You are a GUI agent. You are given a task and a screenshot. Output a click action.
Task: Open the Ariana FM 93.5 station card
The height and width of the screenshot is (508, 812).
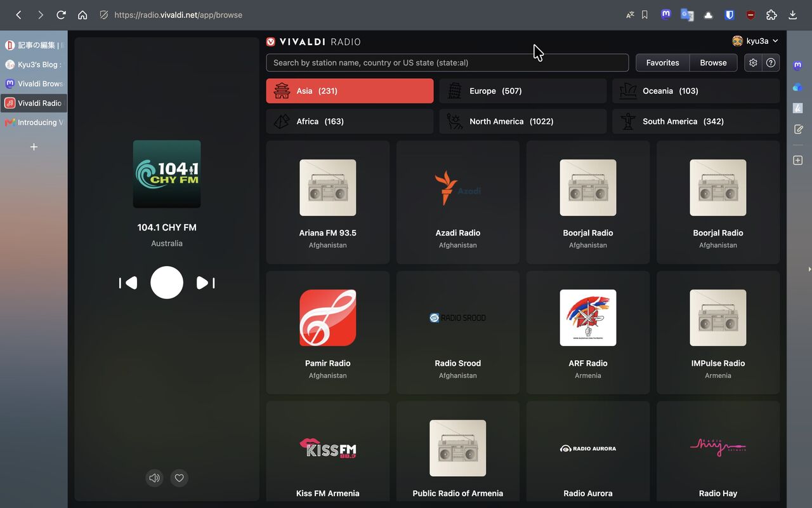(328, 202)
